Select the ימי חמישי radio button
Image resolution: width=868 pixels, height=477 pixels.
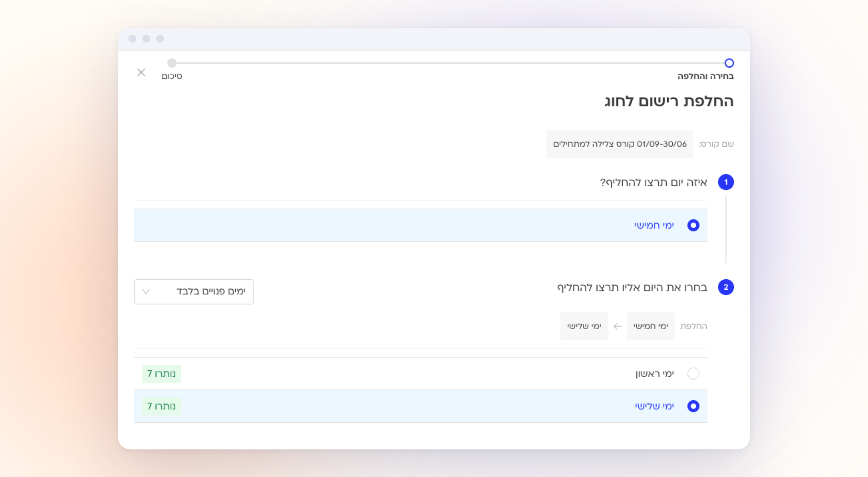693,225
